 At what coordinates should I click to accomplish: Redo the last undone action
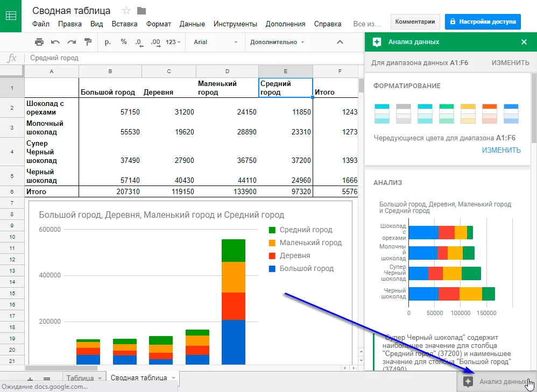(71, 42)
